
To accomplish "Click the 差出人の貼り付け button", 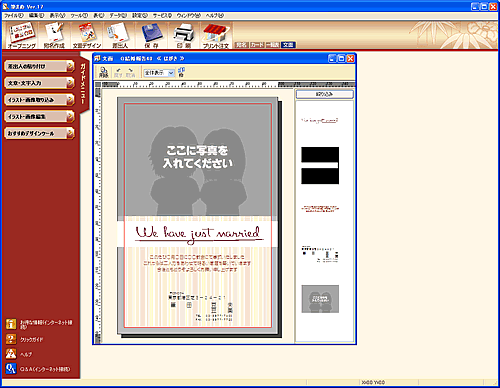I will coord(39,66).
